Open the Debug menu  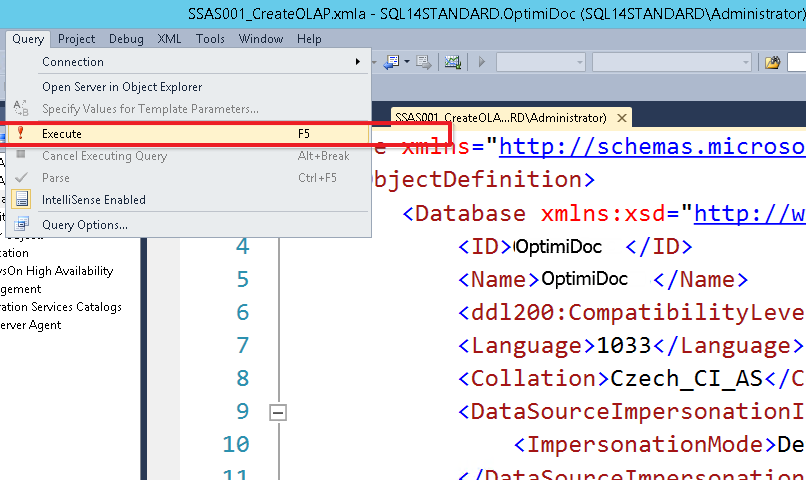click(126, 39)
